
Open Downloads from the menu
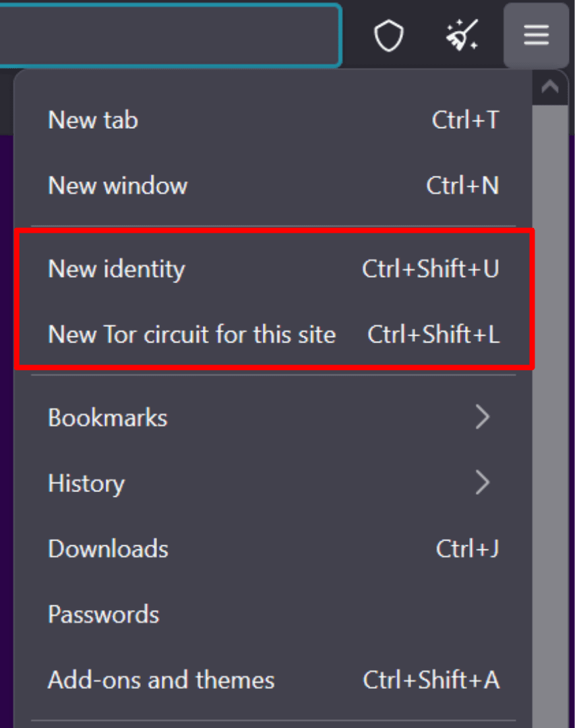[108, 549]
